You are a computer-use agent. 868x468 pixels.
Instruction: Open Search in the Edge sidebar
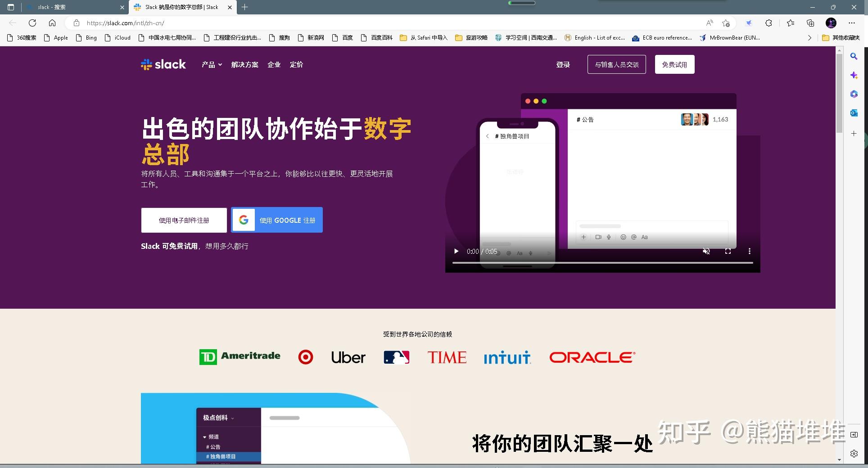click(854, 56)
